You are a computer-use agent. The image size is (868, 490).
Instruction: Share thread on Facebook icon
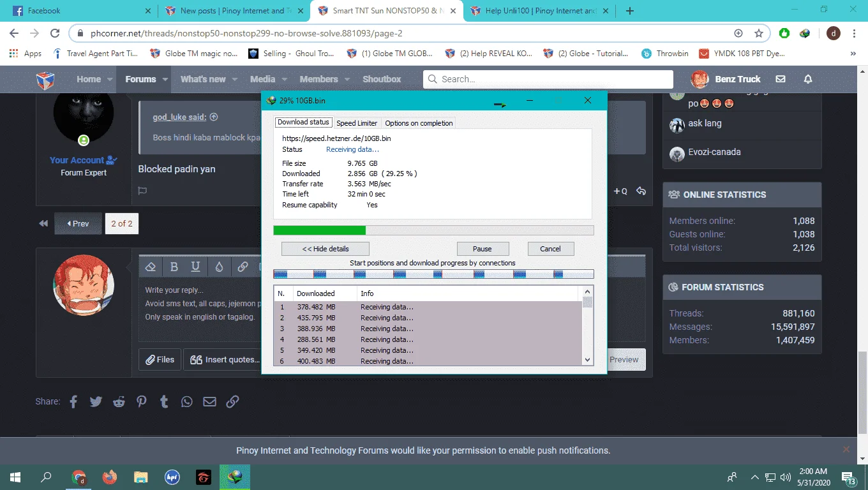click(x=73, y=401)
